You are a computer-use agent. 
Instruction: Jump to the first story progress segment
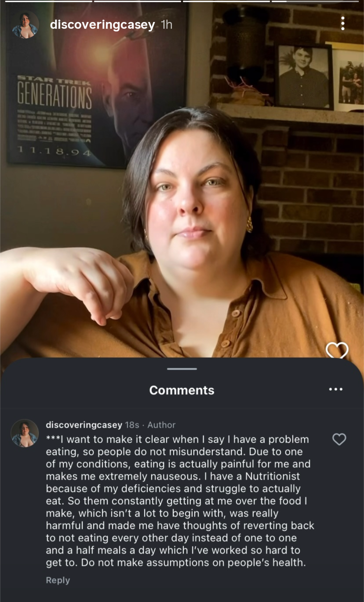(x=49, y=1)
